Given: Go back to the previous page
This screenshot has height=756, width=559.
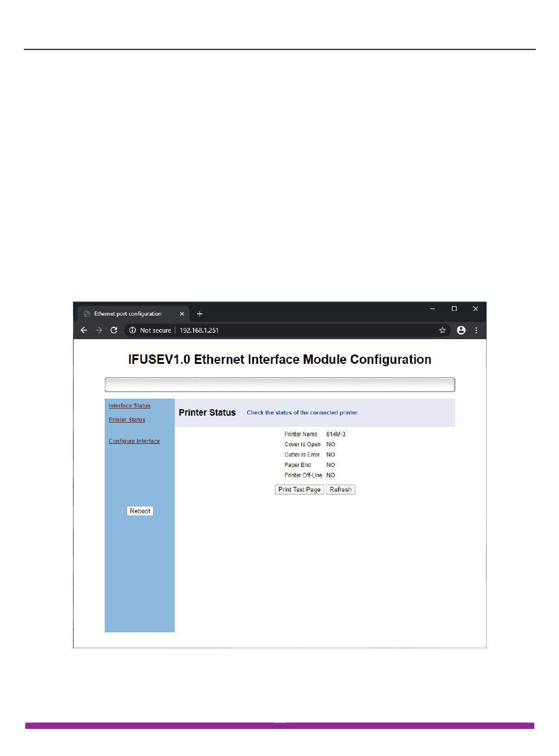Looking at the screenshot, I should pyautogui.click(x=84, y=330).
